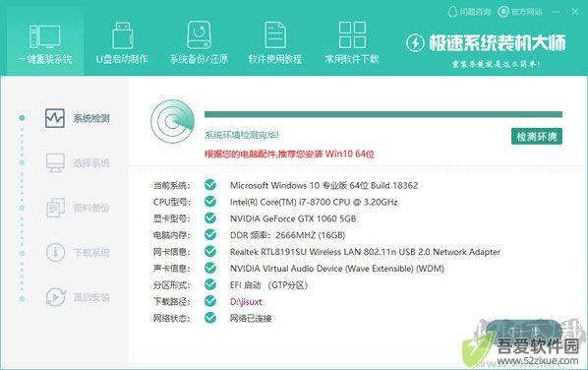
Task: Click the 资料备份 step label
Action: click(x=91, y=208)
